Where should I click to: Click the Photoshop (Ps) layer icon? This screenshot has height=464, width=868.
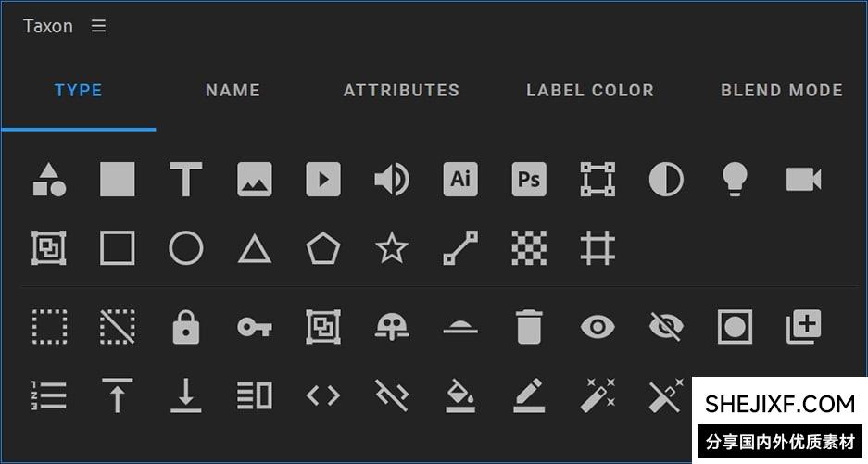coord(529,179)
